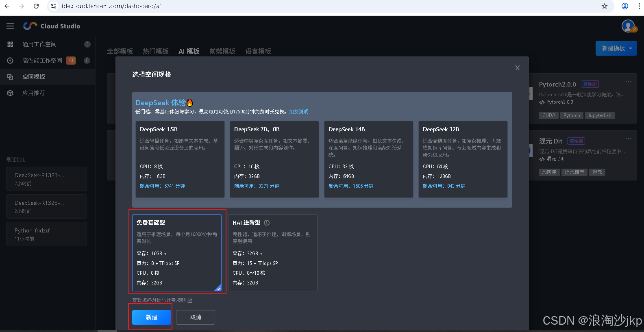This screenshot has height=332, width=644.
Task: Open the 扣费说明 link
Action: [x=299, y=112]
